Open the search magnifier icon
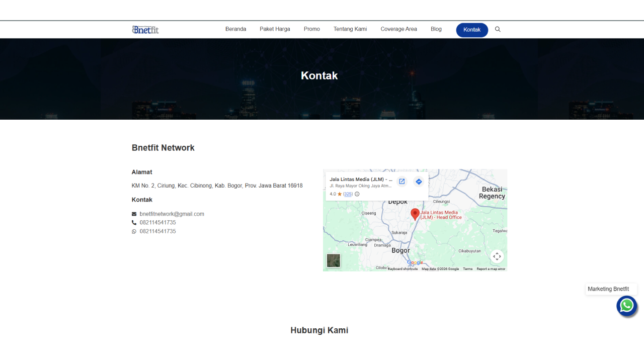644x362 pixels. [498, 29]
